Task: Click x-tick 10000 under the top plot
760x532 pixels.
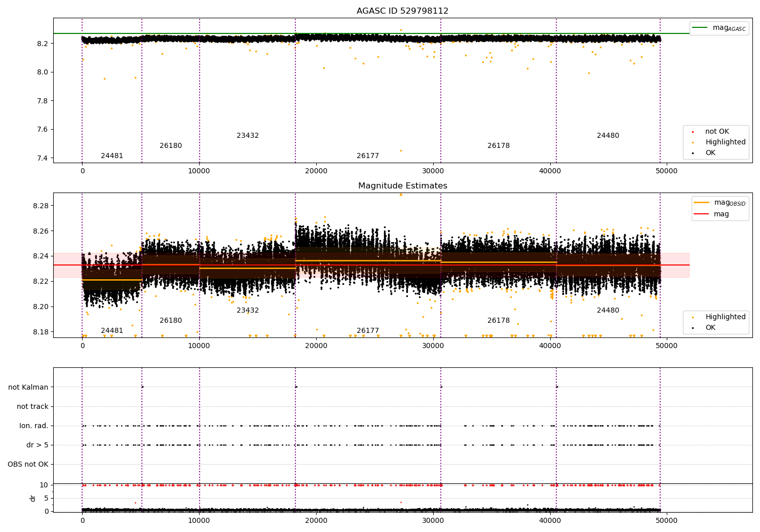Action: point(199,171)
